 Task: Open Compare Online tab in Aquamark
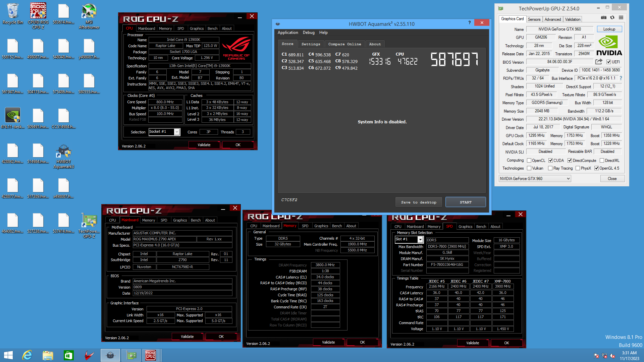[x=344, y=44]
